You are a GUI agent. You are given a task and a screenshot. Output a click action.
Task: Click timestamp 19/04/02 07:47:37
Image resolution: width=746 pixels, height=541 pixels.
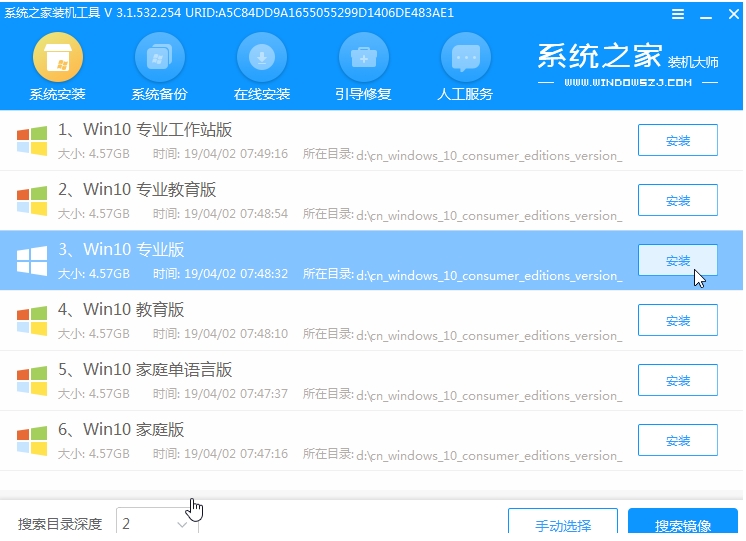236,393
